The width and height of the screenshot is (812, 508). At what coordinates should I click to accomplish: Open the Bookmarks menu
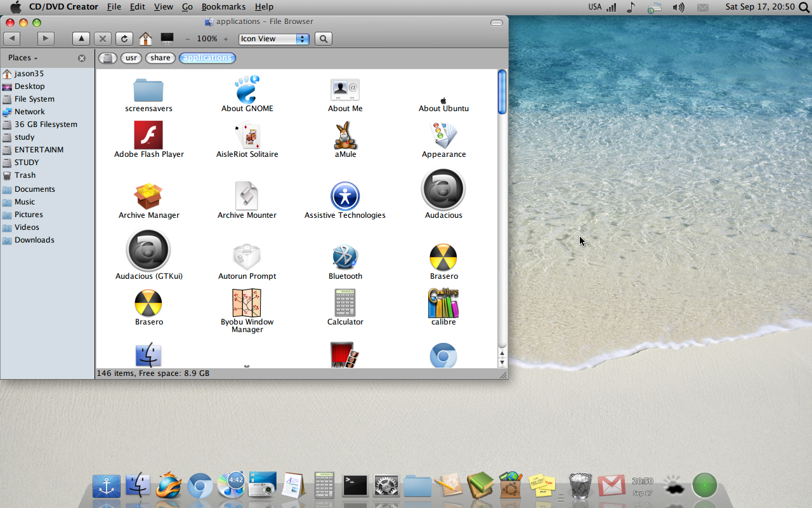(x=224, y=7)
